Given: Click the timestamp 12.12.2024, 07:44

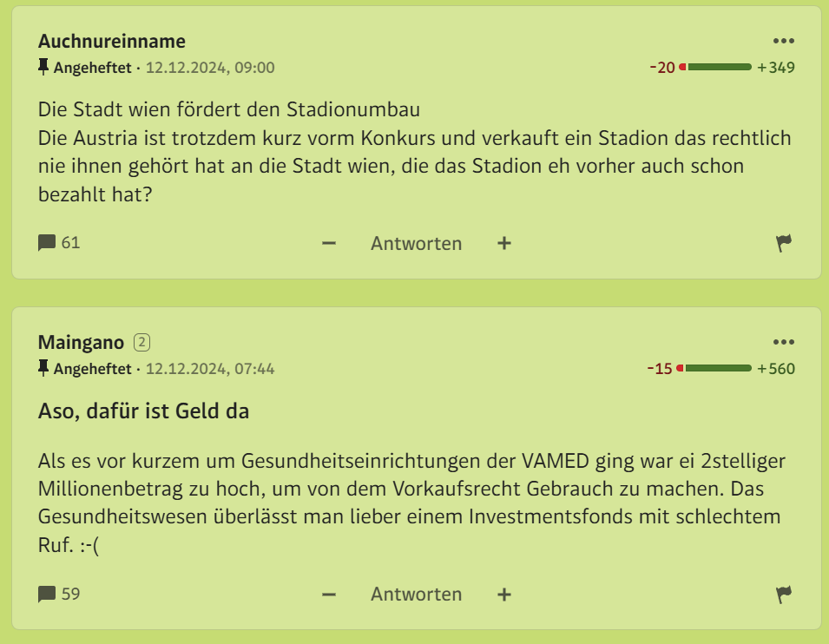Looking at the screenshot, I should (210, 369).
